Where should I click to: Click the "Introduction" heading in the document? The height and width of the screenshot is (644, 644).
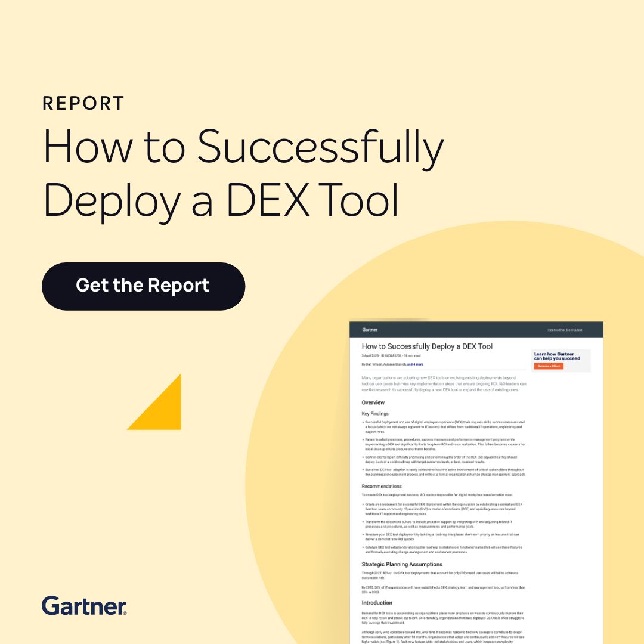(x=377, y=603)
